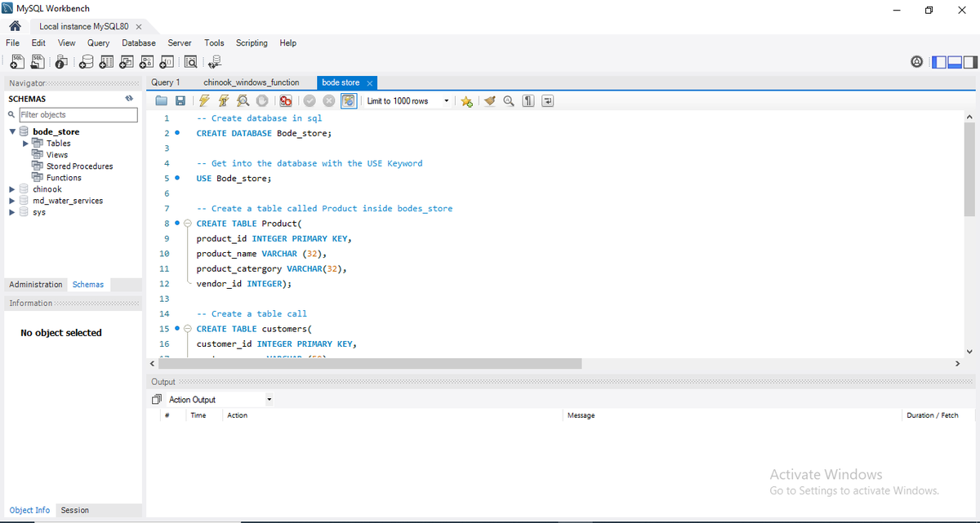
Task: Close the bode store tab
Action: tap(369, 83)
